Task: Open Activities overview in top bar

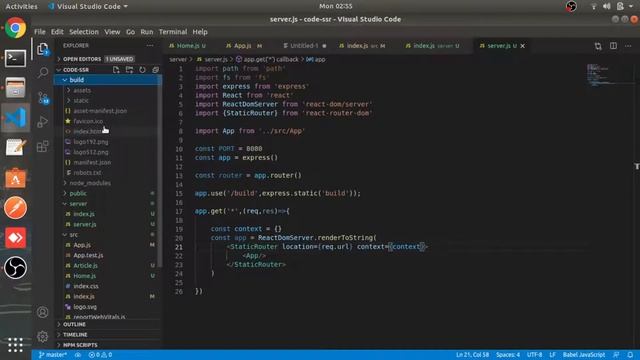Action: pos(21,6)
